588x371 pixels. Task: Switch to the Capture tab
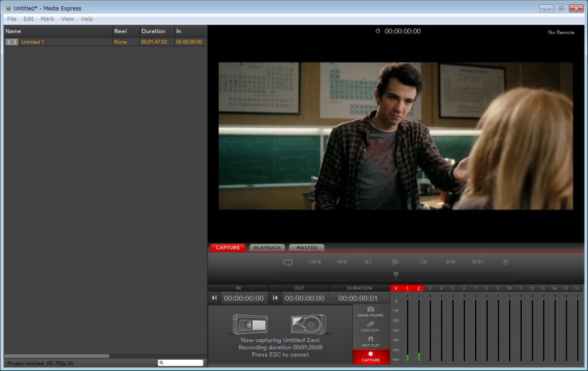coord(227,247)
